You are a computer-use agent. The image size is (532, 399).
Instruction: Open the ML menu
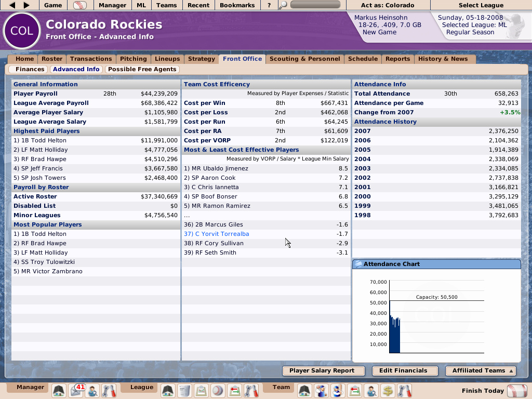(x=141, y=5)
